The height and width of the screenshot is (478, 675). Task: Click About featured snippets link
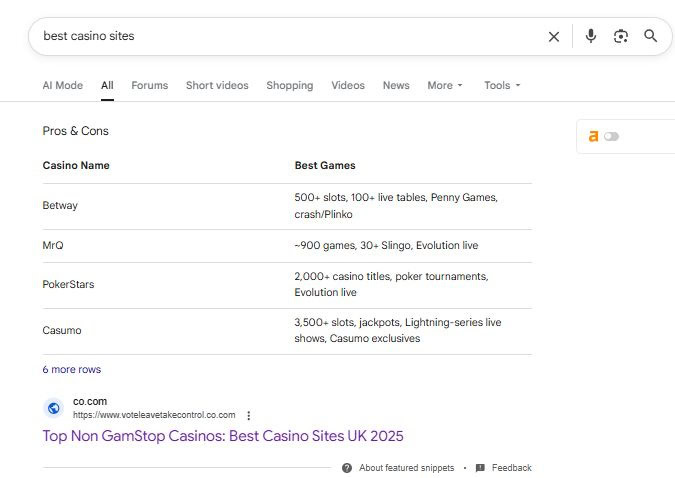click(x=407, y=468)
